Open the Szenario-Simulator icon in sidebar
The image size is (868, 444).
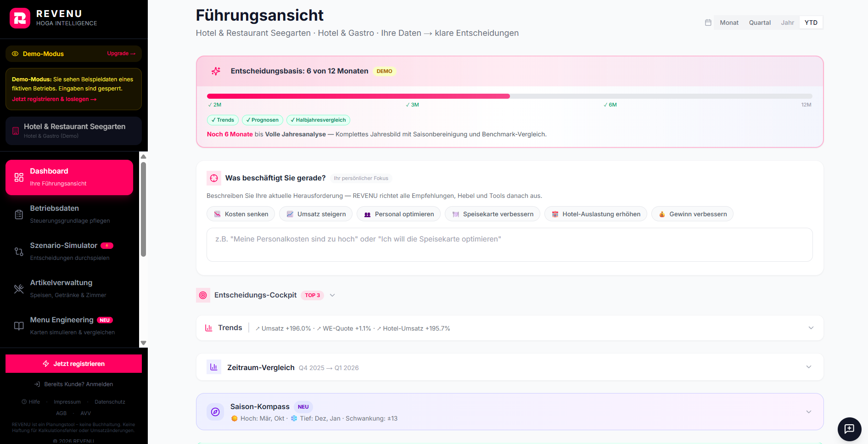(18, 252)
